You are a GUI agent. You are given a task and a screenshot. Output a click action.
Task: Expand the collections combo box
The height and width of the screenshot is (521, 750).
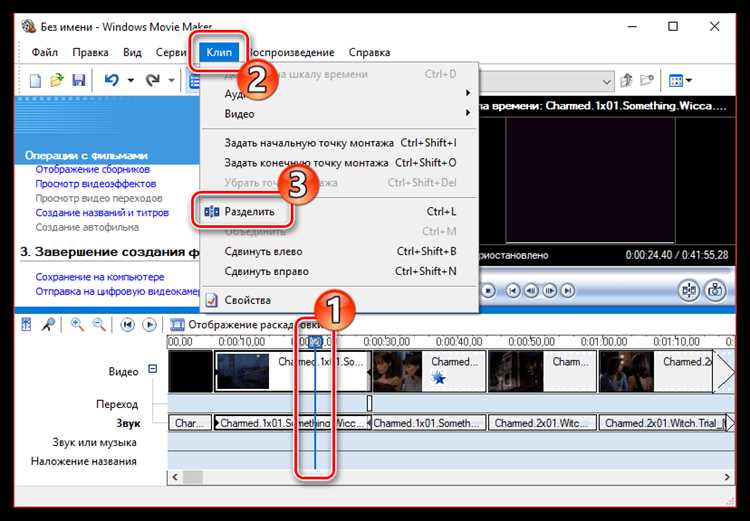(x=607, y=81)
